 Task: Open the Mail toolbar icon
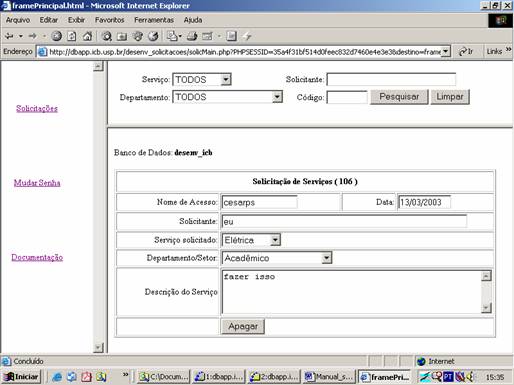(x=172, y=36)
